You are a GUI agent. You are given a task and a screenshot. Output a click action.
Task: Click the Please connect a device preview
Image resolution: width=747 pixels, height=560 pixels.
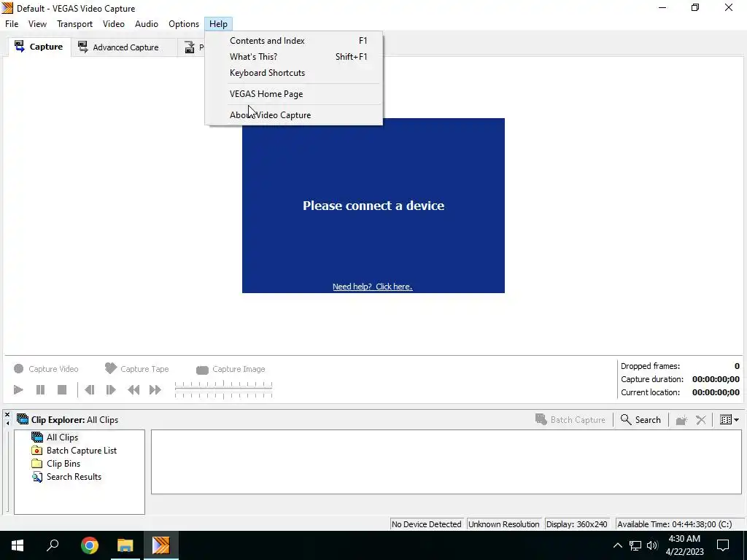click(x=373, y=205)
